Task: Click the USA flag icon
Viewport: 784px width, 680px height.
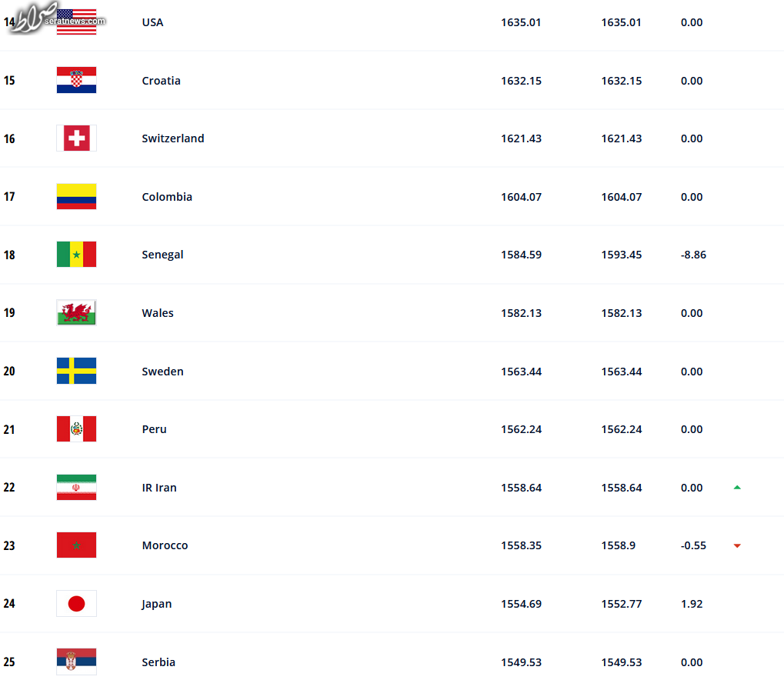Action: 76,22
